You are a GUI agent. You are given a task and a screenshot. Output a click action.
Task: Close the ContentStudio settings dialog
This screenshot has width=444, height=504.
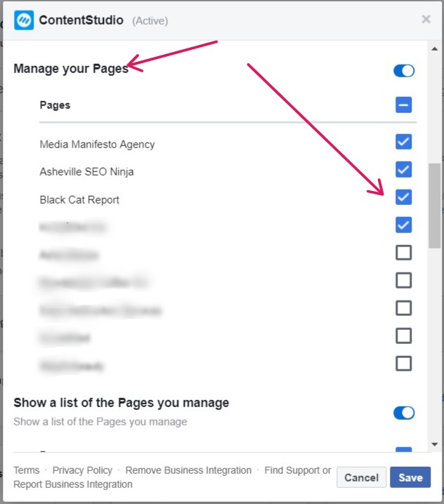[426, 19]
